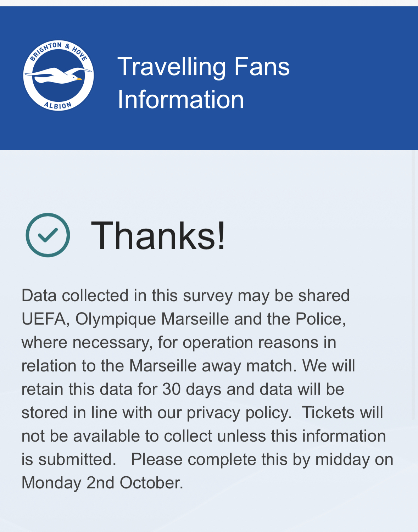The height and width of the screenshot is (532, 418).
Task: Click the 'is submitted.' text
Action: (69, 459)
